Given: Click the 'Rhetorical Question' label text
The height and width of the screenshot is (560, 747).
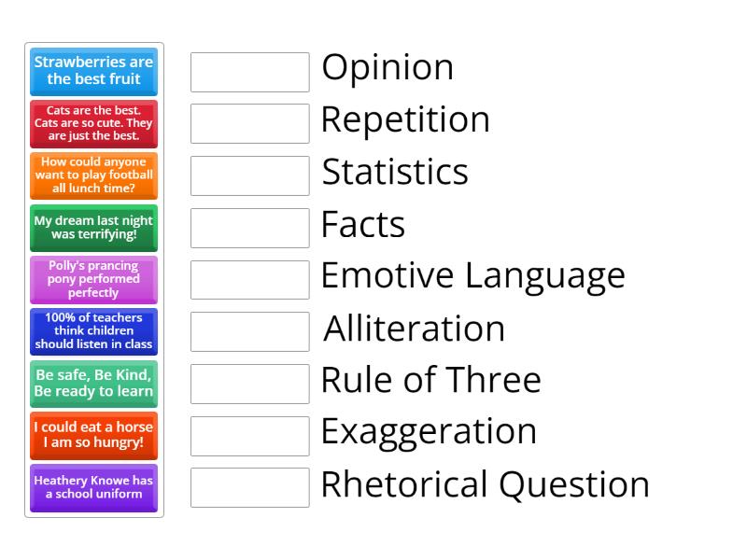Looking at the screenshot, I should pos(484,484).
